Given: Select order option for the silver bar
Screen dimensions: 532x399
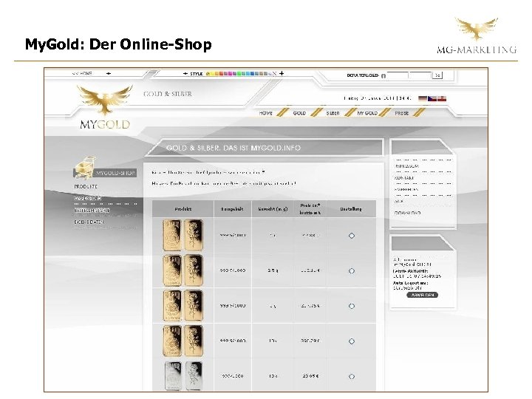Looking at the screenshot, I should tap(352, 376).
